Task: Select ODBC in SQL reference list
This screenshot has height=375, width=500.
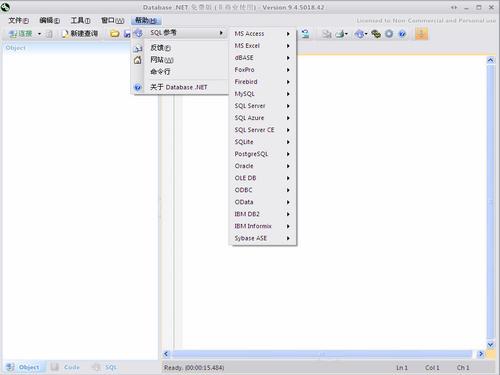Action: (263, 190)
